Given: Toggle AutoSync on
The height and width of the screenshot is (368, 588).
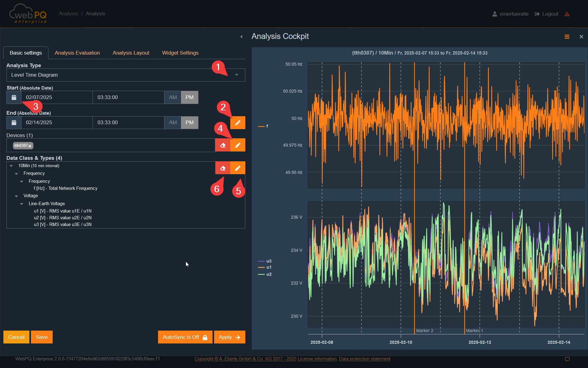Looking at the screenshot, I should click(x=185, y=337).
